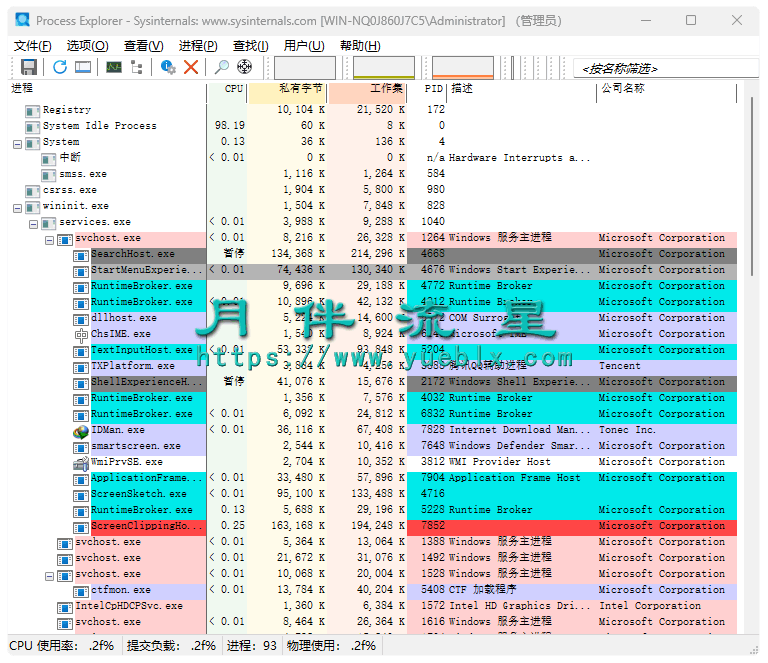This screenshot has width=768, height=663.
Task: Collapse the System process tree node
Action: pyautogui.click(x=18, y=144)
